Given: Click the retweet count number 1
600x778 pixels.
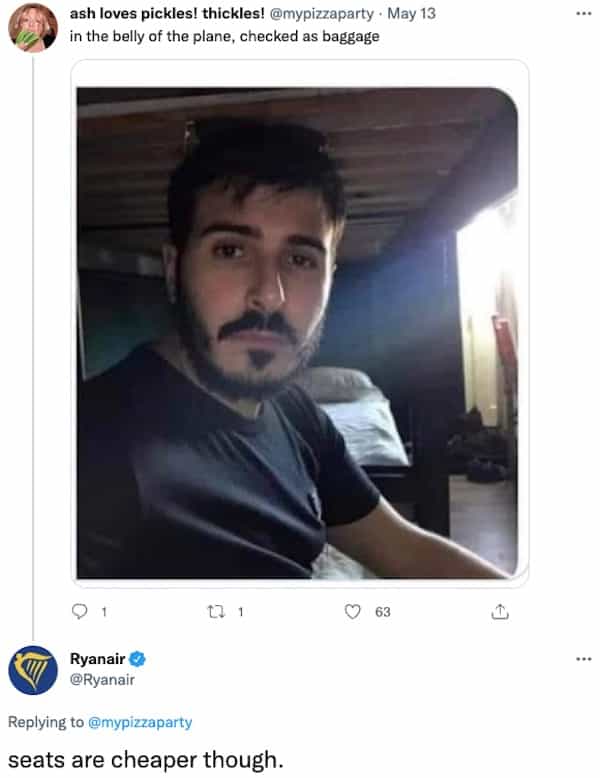Looking at the screenshot, I should click(x=240, y=612).
